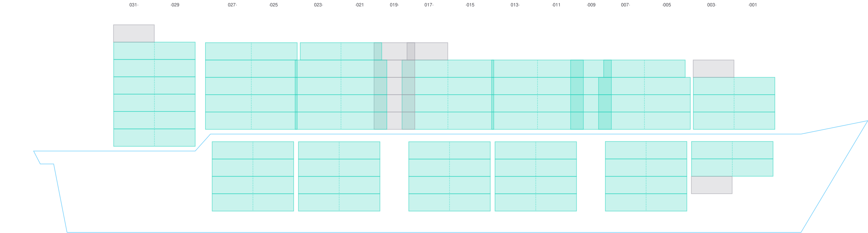Select below-deck hold under bays 023/021

(339, 176)
